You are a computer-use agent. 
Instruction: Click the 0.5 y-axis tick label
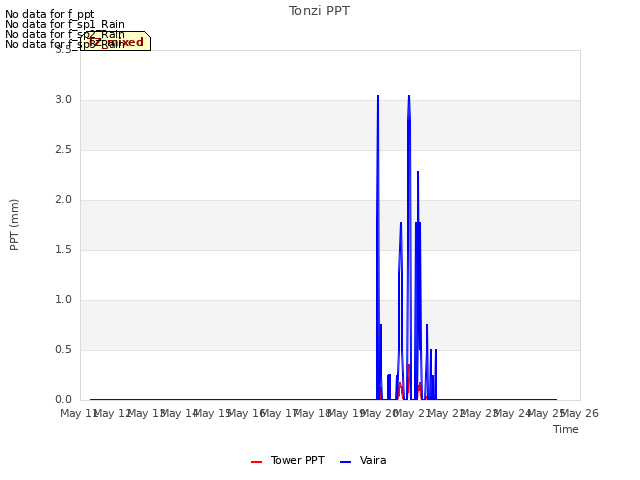point(64,350)
